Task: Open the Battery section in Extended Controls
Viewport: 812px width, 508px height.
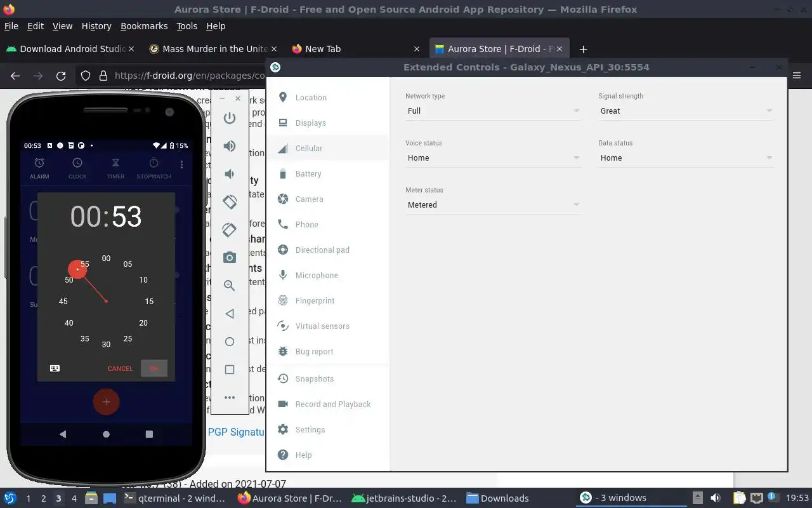Action: 328,174
